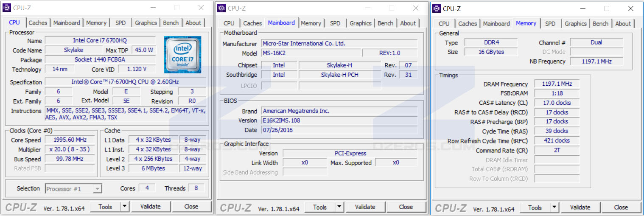Click the FSB:DRAM value 1:18

coord(557,93)
